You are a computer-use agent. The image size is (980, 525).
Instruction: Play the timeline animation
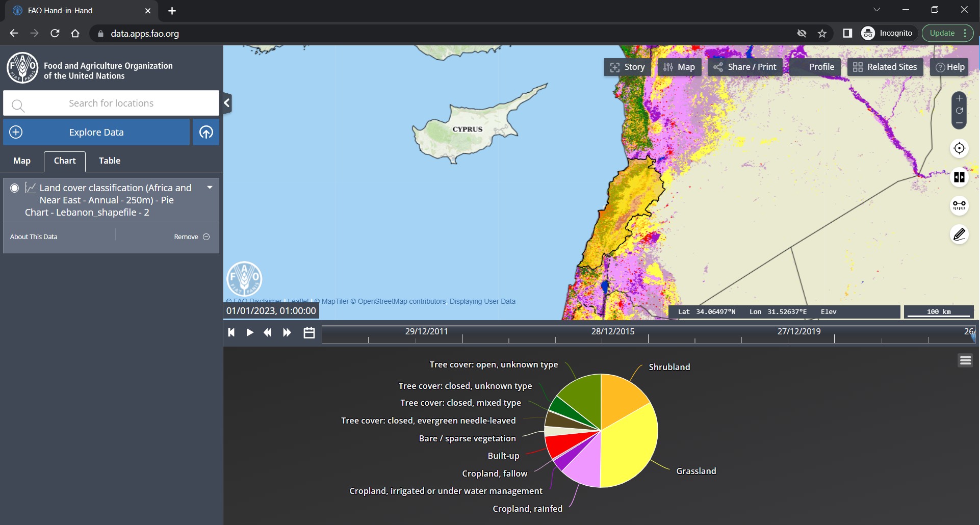pyautogui.click(x=250, y=333)
